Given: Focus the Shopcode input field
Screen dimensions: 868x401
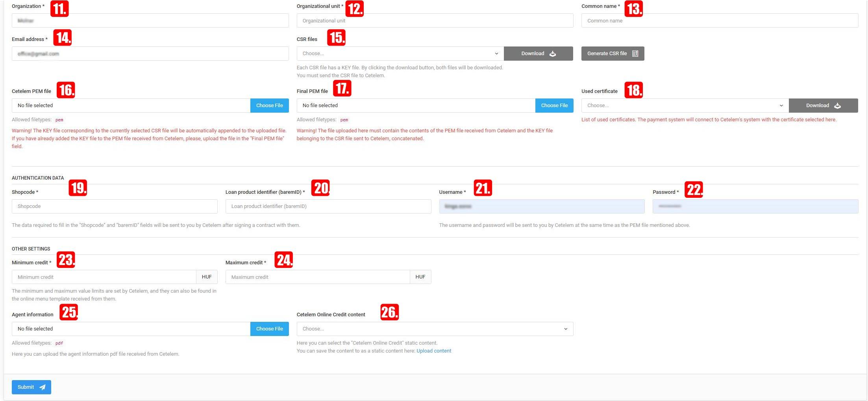Looking at the screenshot, I should pyautogui.click(x=114, y=206).
